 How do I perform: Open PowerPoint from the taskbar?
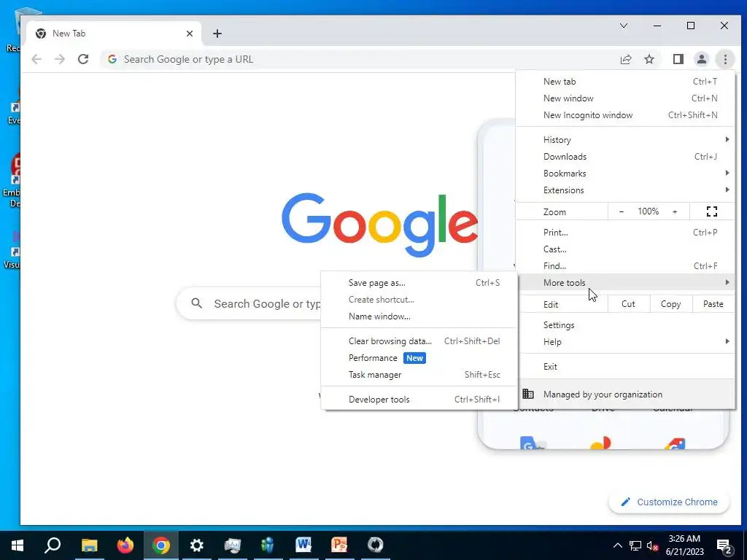[339, 545]
